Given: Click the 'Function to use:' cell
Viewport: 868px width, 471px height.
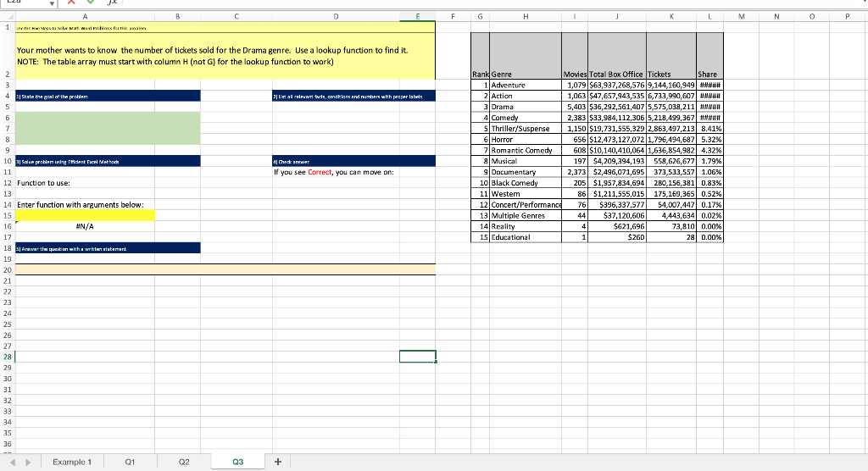Looking at the screenshot, I should [85, 183].
